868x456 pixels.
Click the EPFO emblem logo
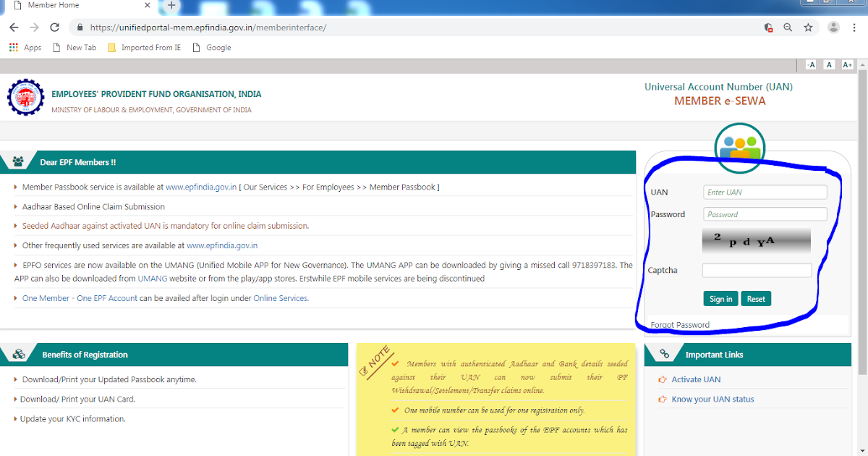(x=25, y=97)
